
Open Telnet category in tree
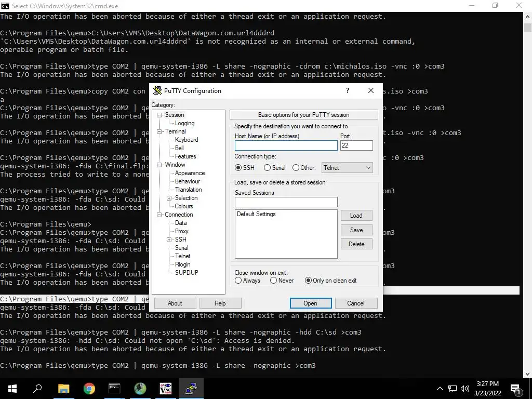pyautogui.click(x=182, y=256)
